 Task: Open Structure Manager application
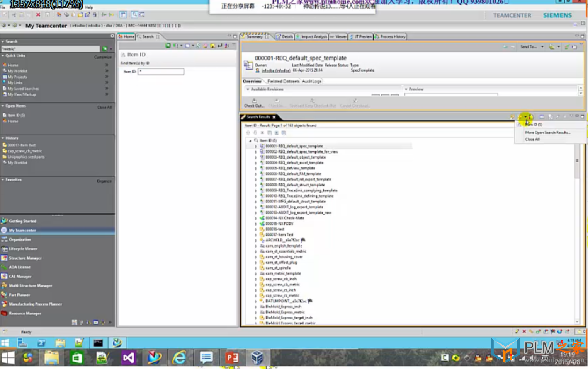(25, 258)
